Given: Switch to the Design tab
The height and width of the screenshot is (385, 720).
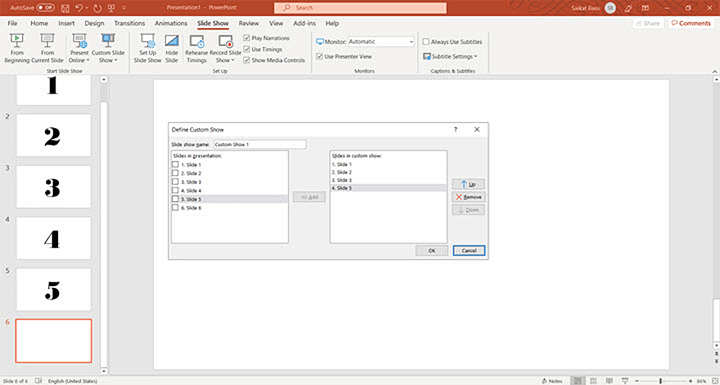Looking at the screenshot, I should coord(95,23).
